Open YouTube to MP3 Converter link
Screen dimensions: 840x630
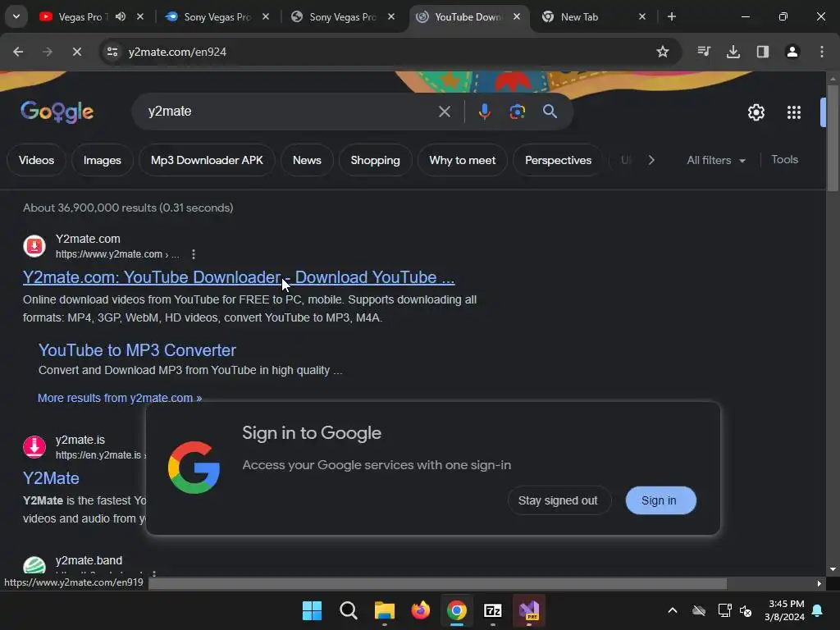(137, 350)
